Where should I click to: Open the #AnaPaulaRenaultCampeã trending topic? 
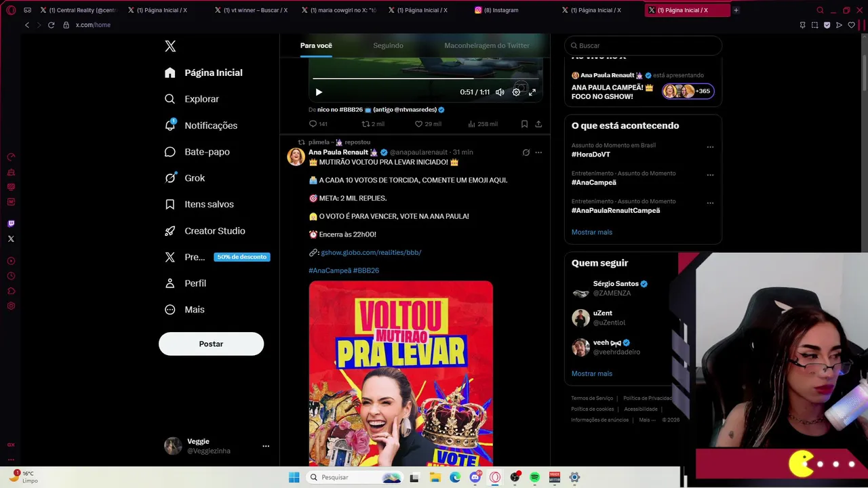coord(616,211)
